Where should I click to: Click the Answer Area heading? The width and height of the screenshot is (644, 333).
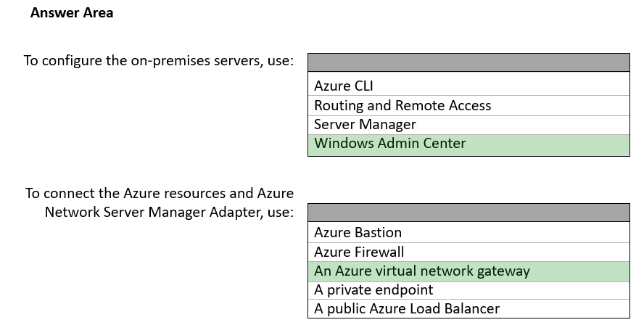[72, 13]
